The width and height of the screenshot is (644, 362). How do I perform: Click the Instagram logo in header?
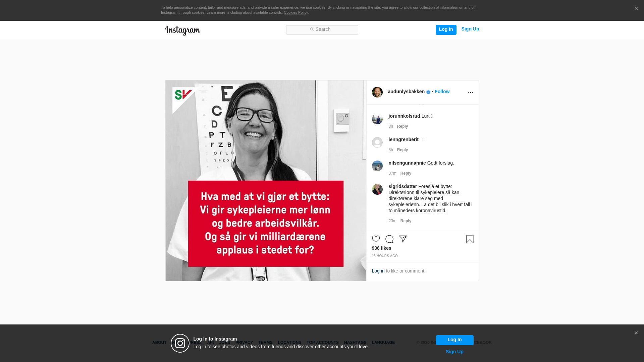point(182,31)
